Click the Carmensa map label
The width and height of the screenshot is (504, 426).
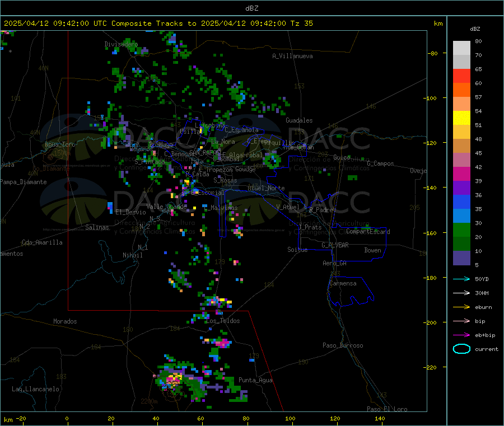pos(343,283)
